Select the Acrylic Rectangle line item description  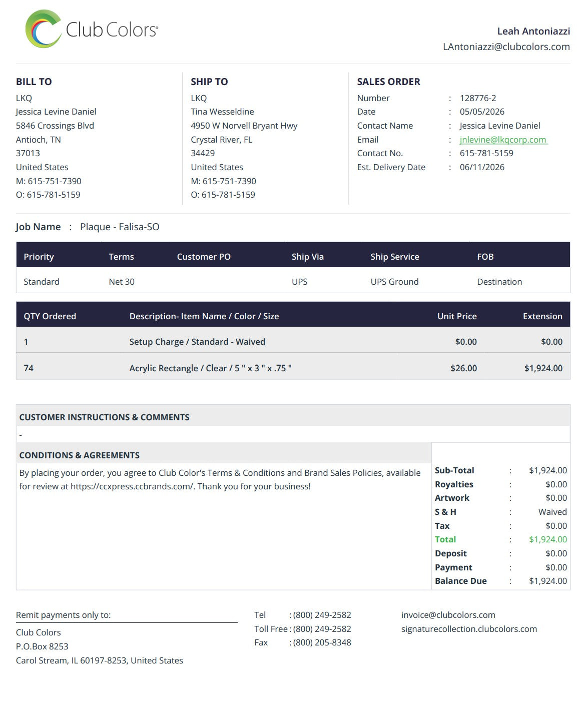tap(210, 368)
